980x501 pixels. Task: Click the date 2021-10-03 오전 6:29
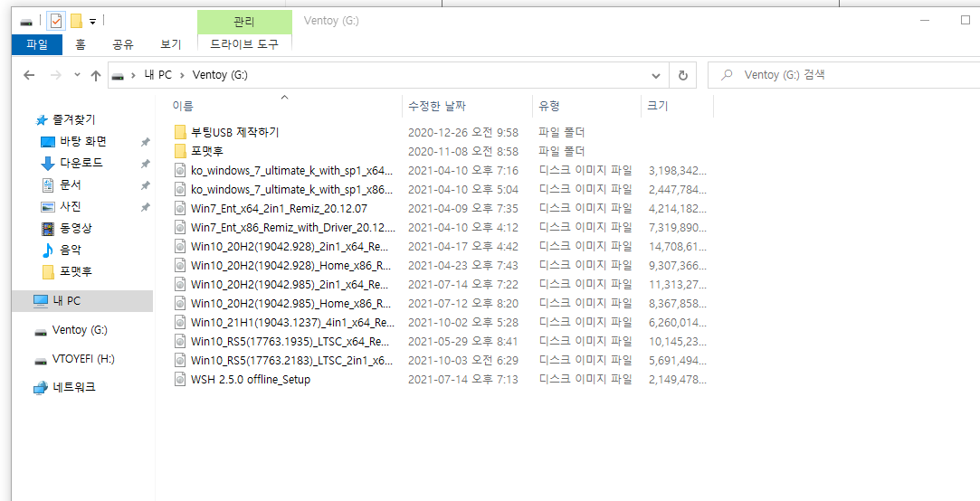pyautogui.click(x=463, y=361)
